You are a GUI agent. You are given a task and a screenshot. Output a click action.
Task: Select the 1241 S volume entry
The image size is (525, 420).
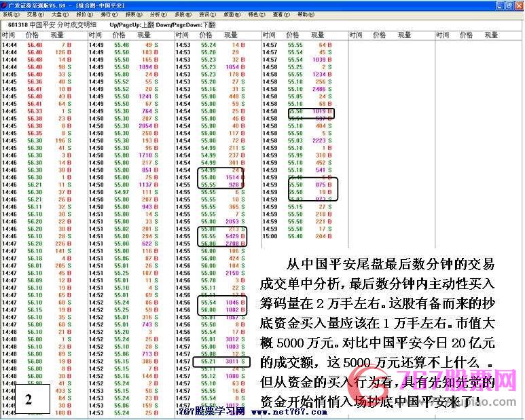148,96
